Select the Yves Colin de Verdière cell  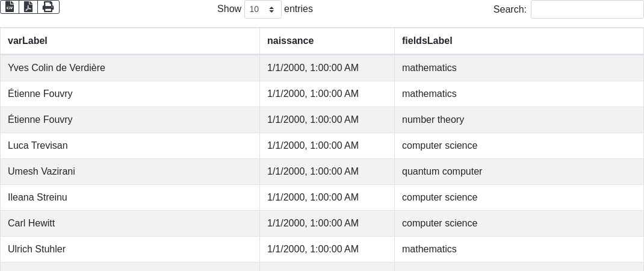57,68
